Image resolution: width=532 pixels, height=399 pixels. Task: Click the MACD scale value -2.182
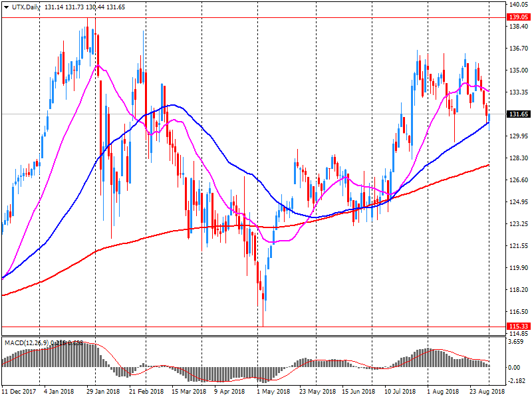(x=517, y=381)
